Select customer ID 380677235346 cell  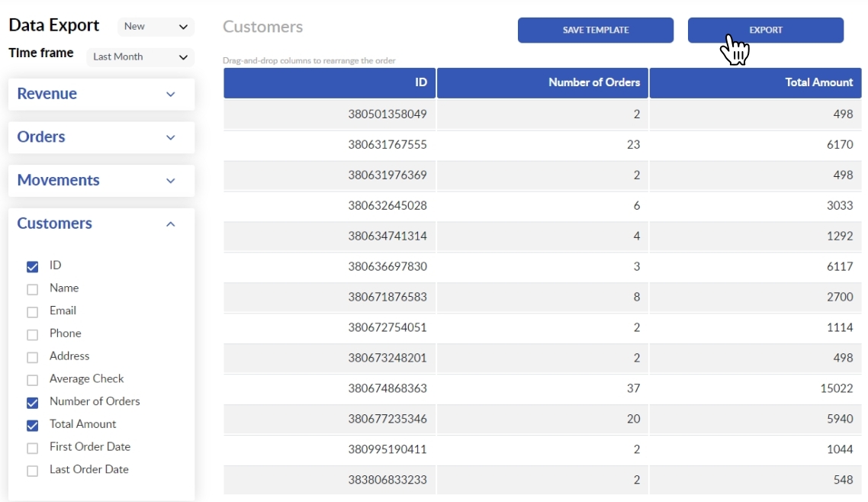point(330,419)
